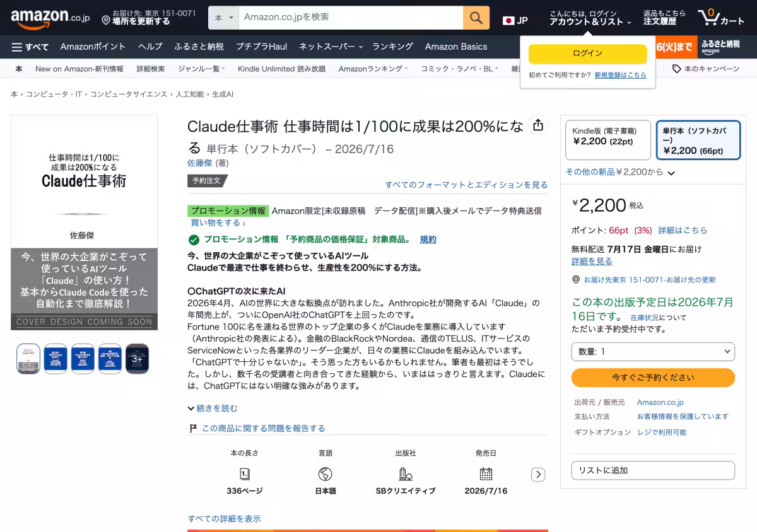Click 生成AI breadcrumb link

pyautogui.click(x=223, y=94)
